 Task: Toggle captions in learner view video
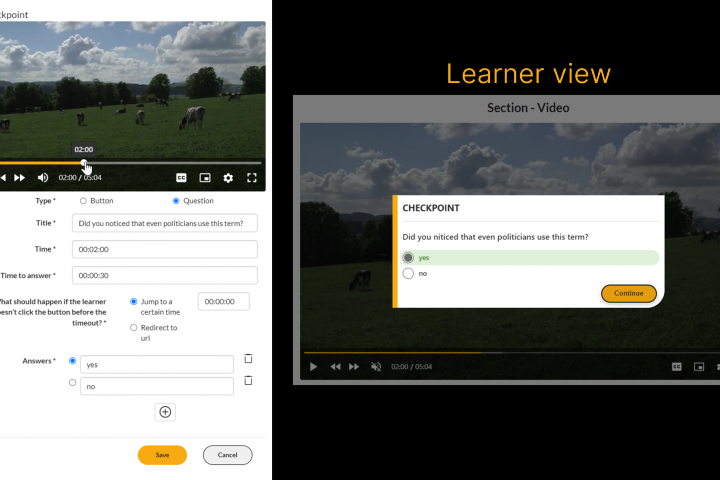click(x=677, y=367)
